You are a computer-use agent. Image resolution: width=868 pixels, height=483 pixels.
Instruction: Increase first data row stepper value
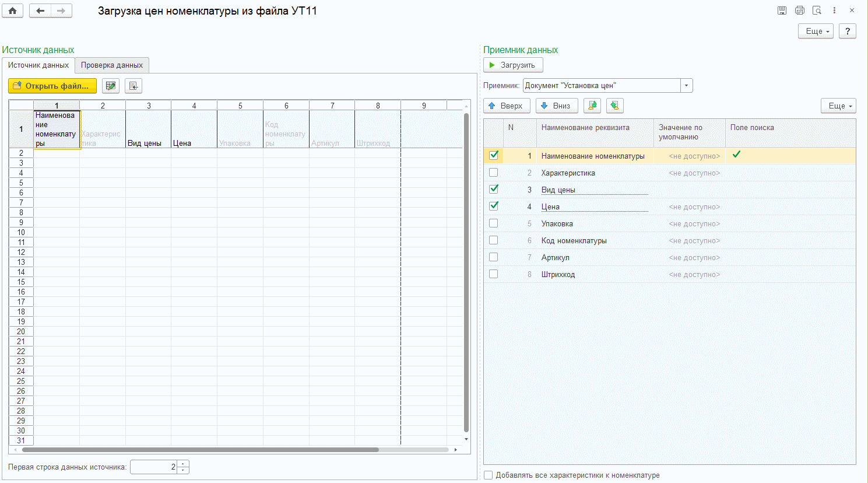(183, 464)
